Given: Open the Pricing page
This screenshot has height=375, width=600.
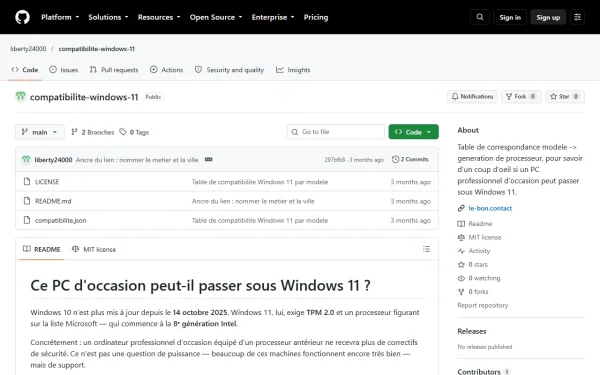Looking at the screenshot, I should pos(316,17).
